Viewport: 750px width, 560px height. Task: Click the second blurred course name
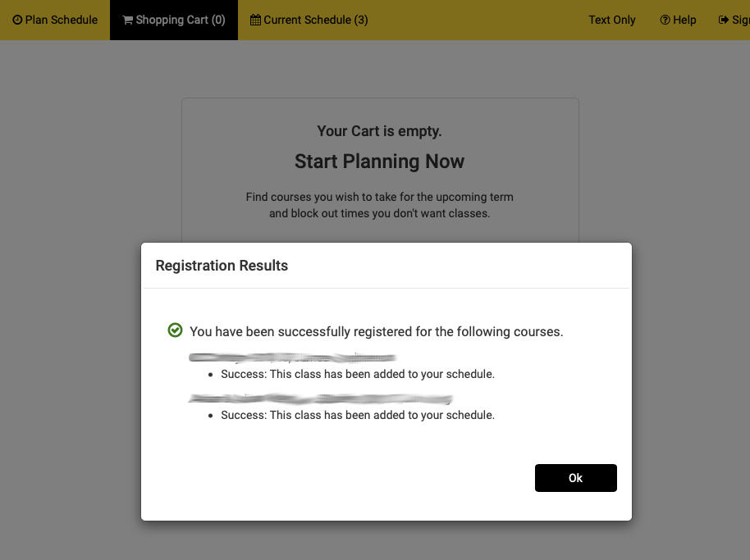(x=320, y=399)
